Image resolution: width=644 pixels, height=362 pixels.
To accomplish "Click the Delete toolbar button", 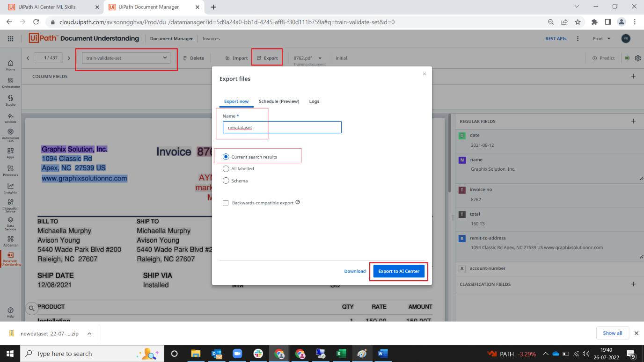I will click(x=193, y=58).
